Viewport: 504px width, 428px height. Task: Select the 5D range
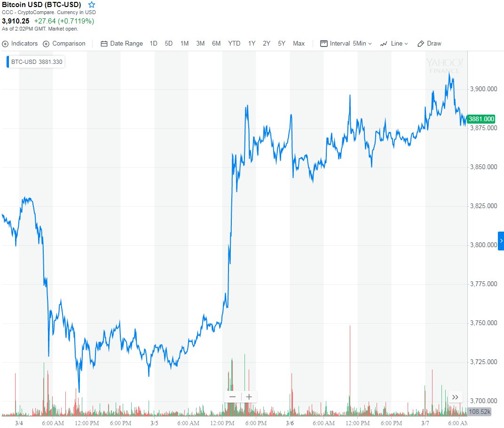tap(169, 44)
